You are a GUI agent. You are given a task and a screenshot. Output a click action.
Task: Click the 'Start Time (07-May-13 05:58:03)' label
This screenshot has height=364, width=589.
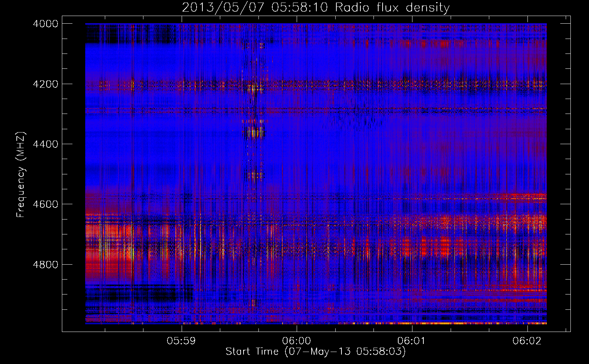316,352
